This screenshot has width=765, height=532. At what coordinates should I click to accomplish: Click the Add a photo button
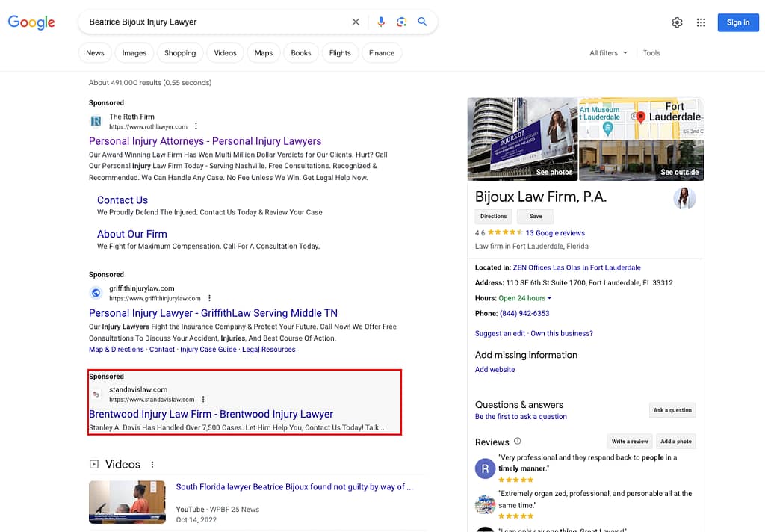point(675,442)
